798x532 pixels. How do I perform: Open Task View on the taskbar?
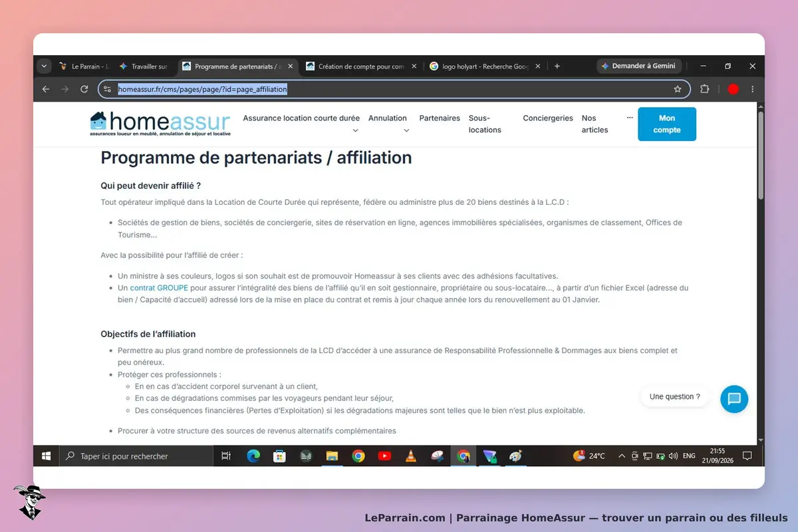pos(226,456)
